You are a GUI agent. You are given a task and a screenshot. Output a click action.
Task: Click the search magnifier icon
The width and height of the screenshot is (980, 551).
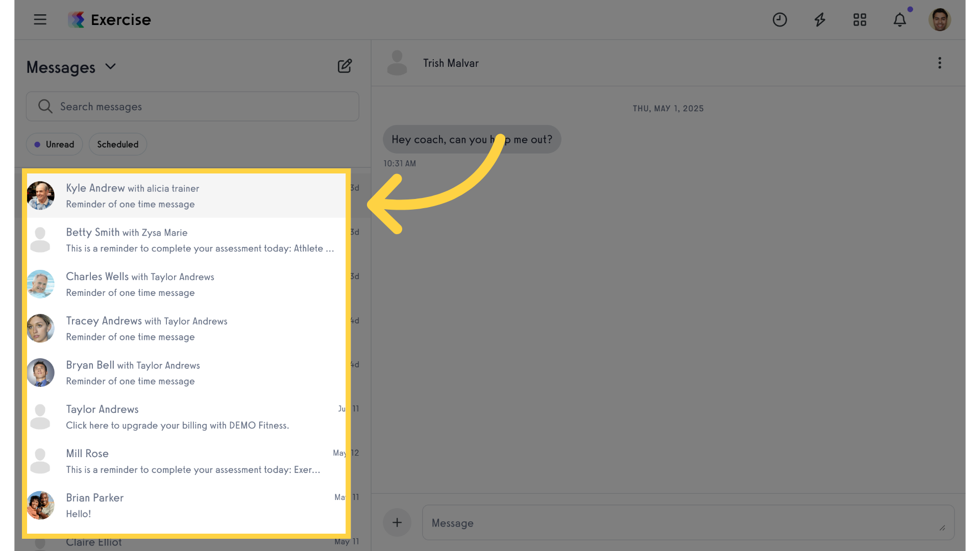[45, 106]
